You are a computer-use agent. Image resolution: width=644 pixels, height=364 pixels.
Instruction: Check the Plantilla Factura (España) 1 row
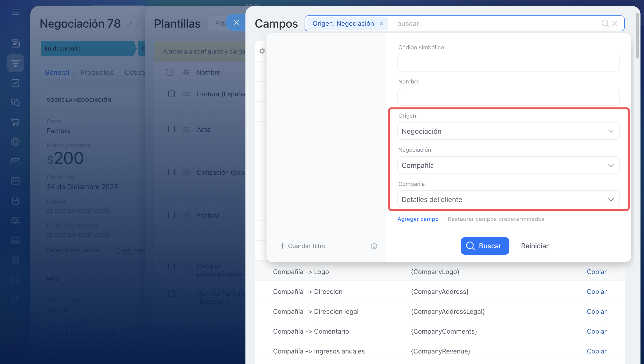[x=172, y=293]
